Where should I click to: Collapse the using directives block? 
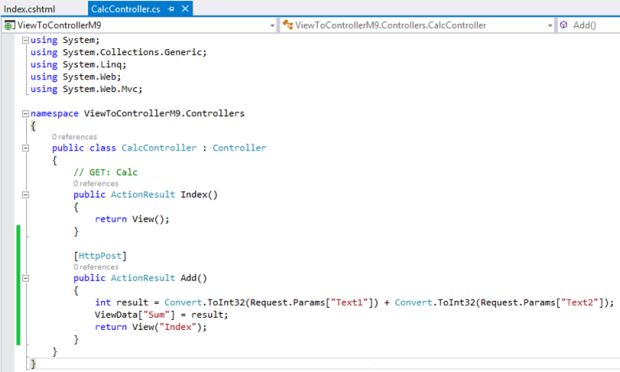point(25,40)
